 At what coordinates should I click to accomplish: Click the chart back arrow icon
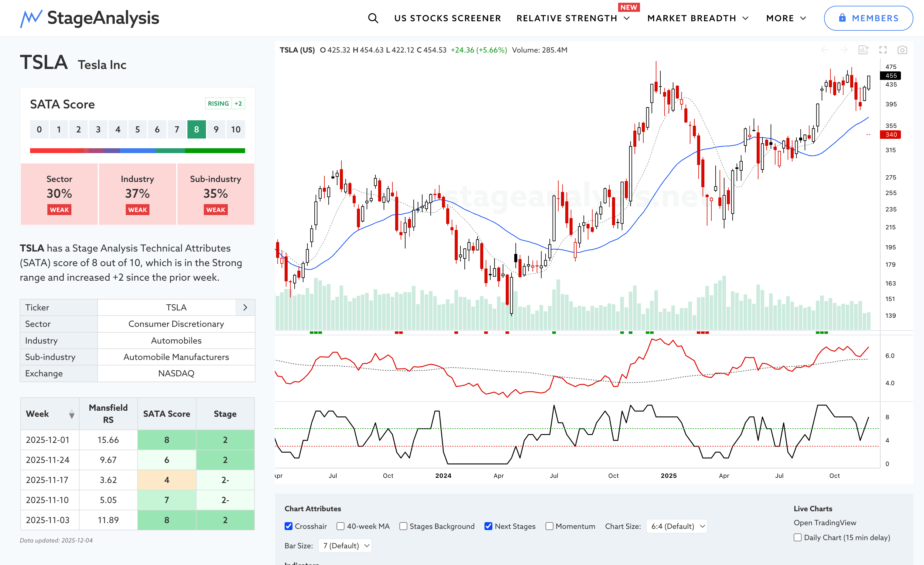[825, 50]
